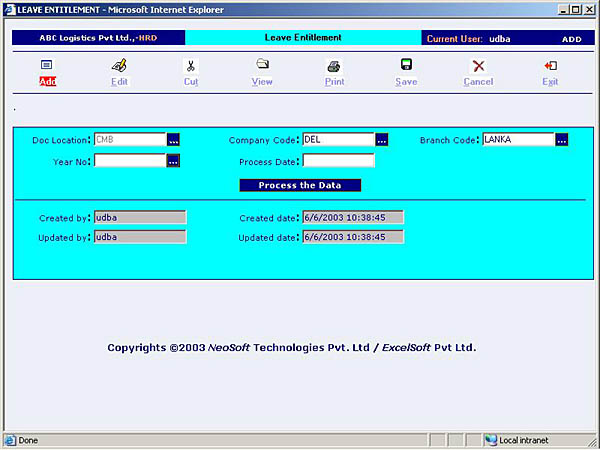Open the Branch Code lookup button

pos(561,140)
